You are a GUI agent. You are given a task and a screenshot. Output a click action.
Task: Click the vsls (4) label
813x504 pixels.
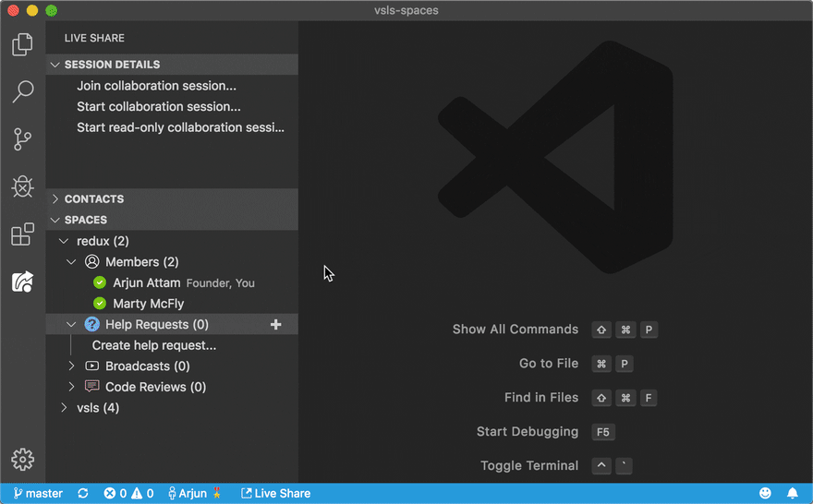tap(98, 408)
